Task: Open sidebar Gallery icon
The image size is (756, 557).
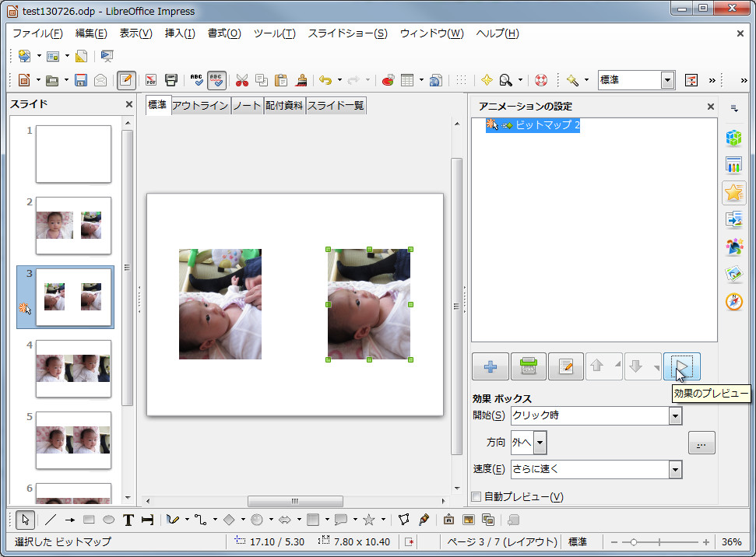Action: pyautogui.click(x=734, y=275)
